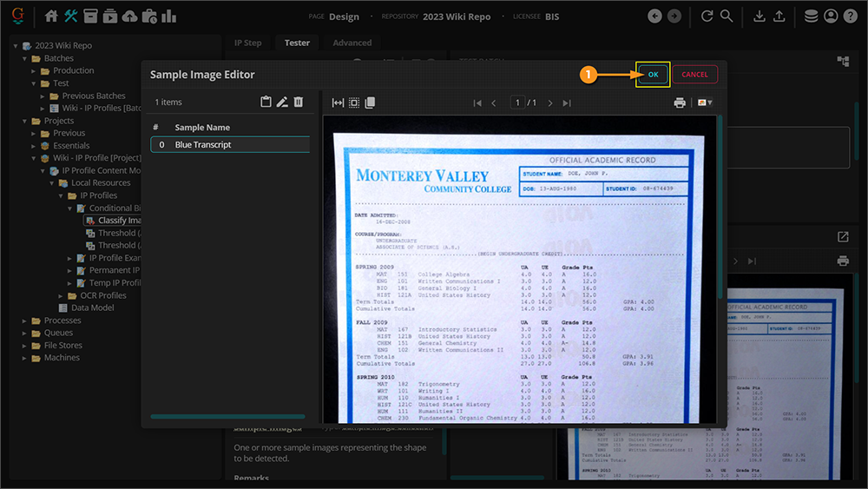Image resolution: width=868 pixels, height=489 pixels.
Task: Switch to the Tester tab
Action: pyautogui.click(x=297, y=43)
